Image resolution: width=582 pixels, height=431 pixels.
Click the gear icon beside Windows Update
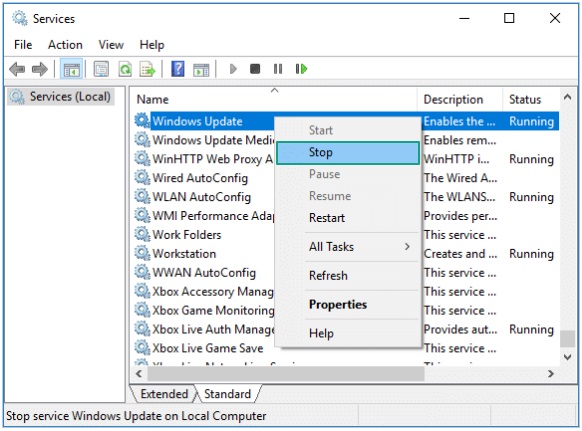142,121
